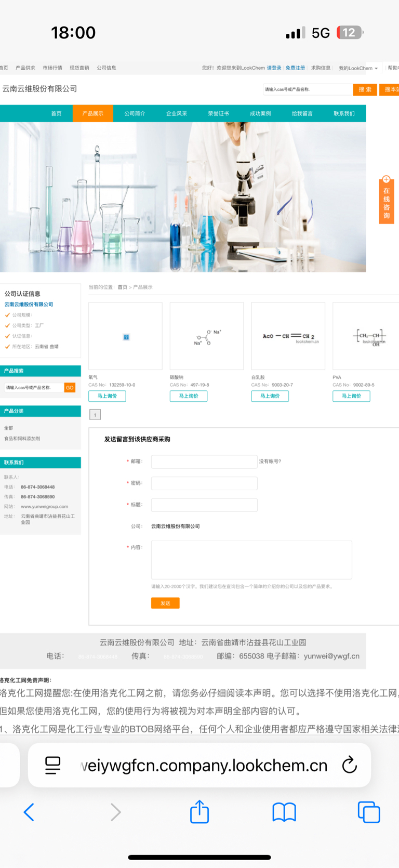Click 马上询价 under 碳酸钠
Viewport: 399px width, 868px height.
pos(189,396)
